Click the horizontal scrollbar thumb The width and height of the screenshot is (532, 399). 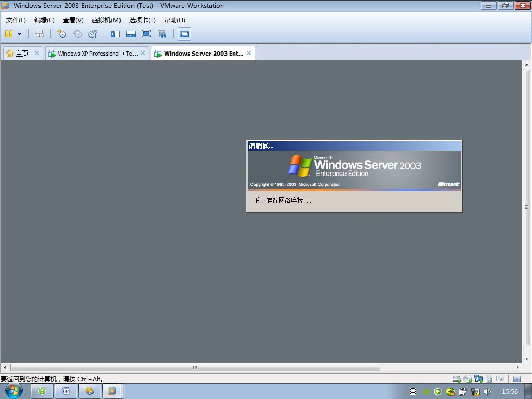pyautogui.click(x=195, y=367)
